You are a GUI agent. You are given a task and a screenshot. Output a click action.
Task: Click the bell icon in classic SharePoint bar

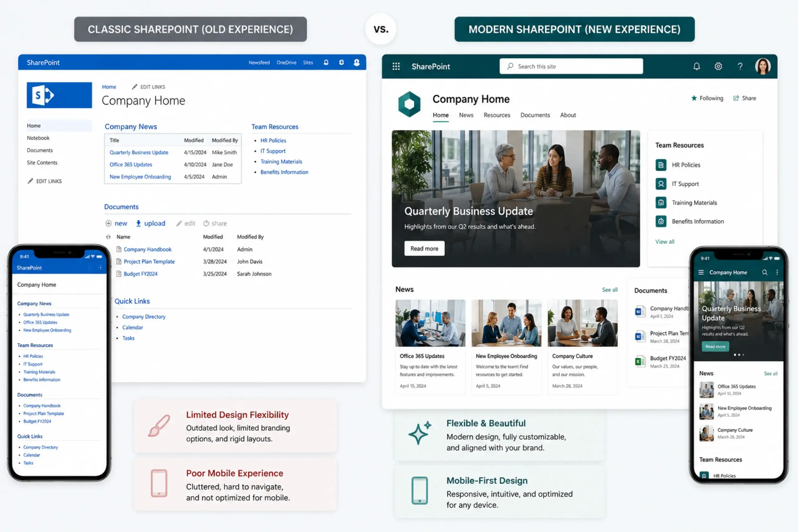coord(326,62)
